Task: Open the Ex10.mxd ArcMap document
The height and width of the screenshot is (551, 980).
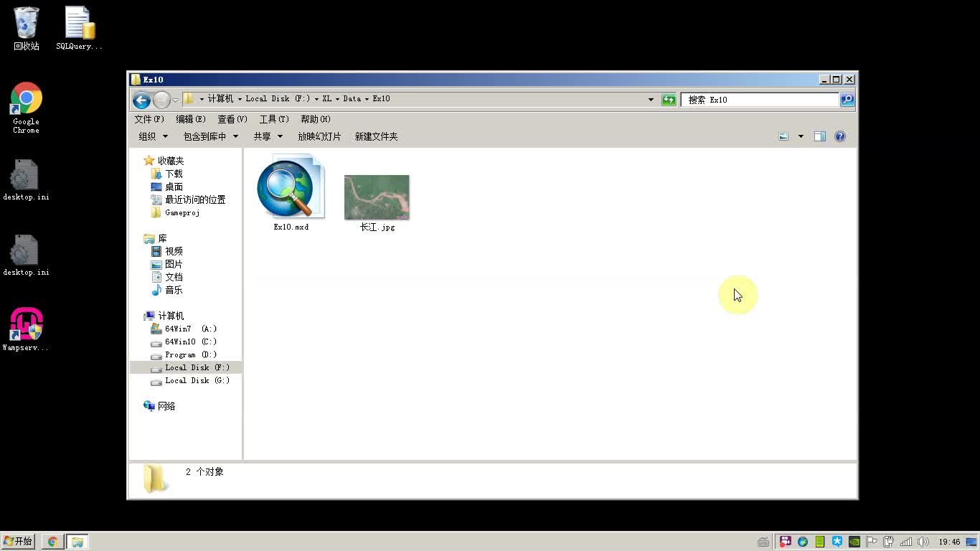Action: click(x=290, y=189)
